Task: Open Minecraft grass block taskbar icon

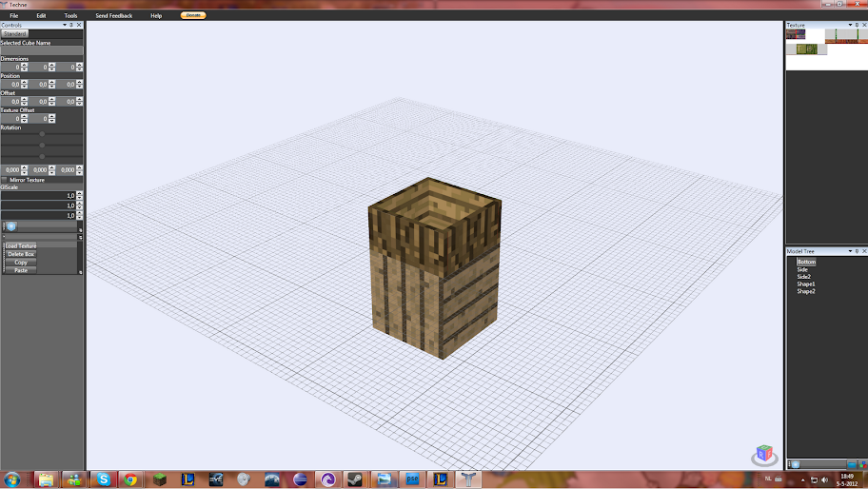Action: point(160,479)
